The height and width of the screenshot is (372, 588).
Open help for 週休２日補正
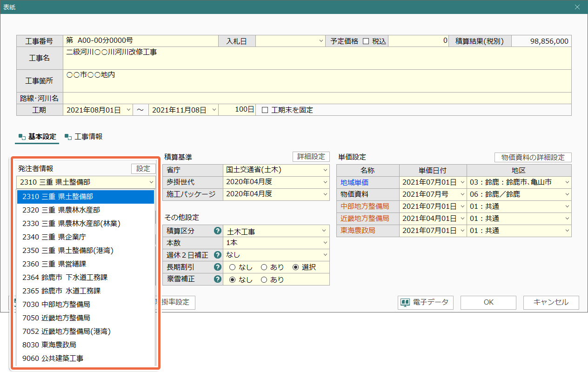coord(217,255)
